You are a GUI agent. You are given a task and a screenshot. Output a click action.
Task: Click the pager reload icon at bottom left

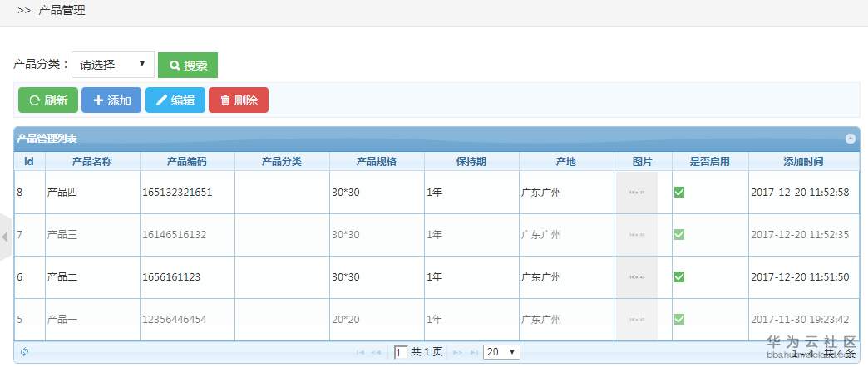24,352
